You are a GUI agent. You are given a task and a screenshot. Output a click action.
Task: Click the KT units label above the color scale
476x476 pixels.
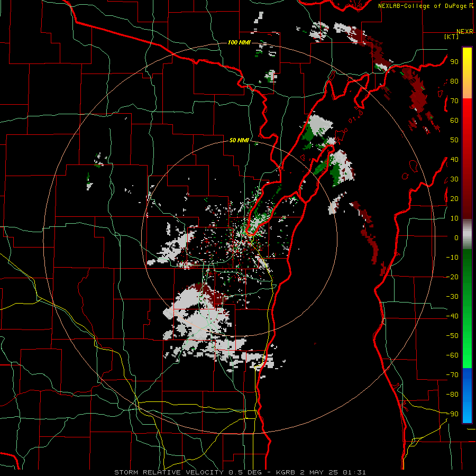452,36
